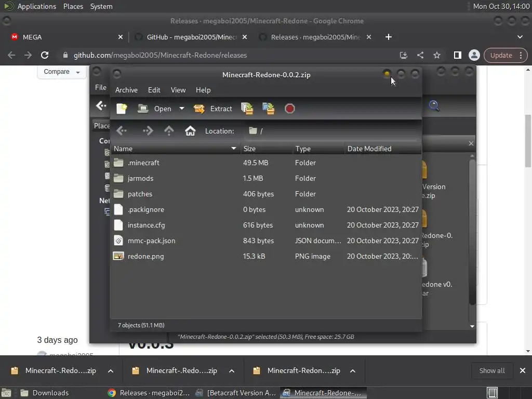Open tab search chevron in Chrome
The image size is (532, 399).
(x=520, y=37)
